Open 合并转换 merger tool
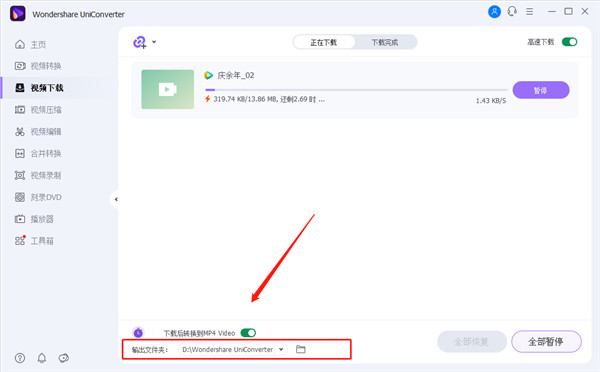The height and width of the screenshot is (372, 600). click(38, 153)
